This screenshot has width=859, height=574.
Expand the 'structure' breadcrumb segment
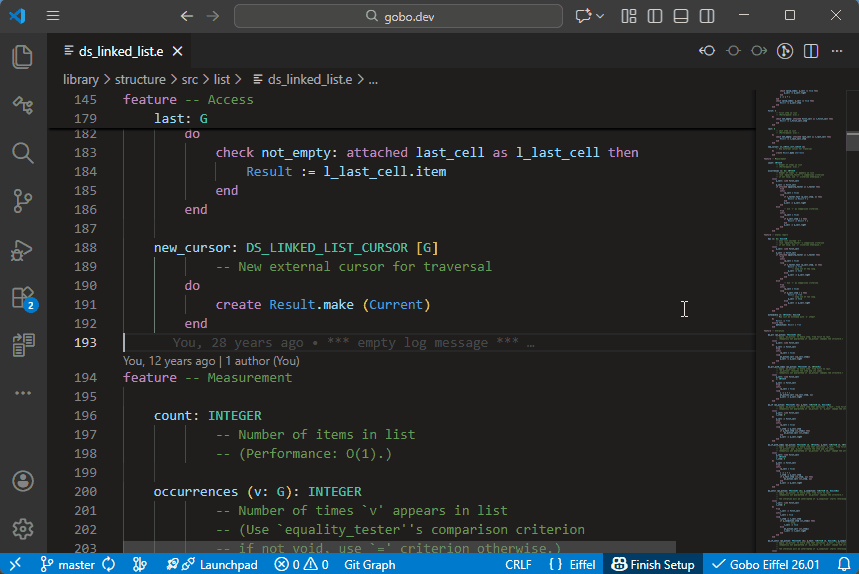pyautogui.click(x=140, y=79)
